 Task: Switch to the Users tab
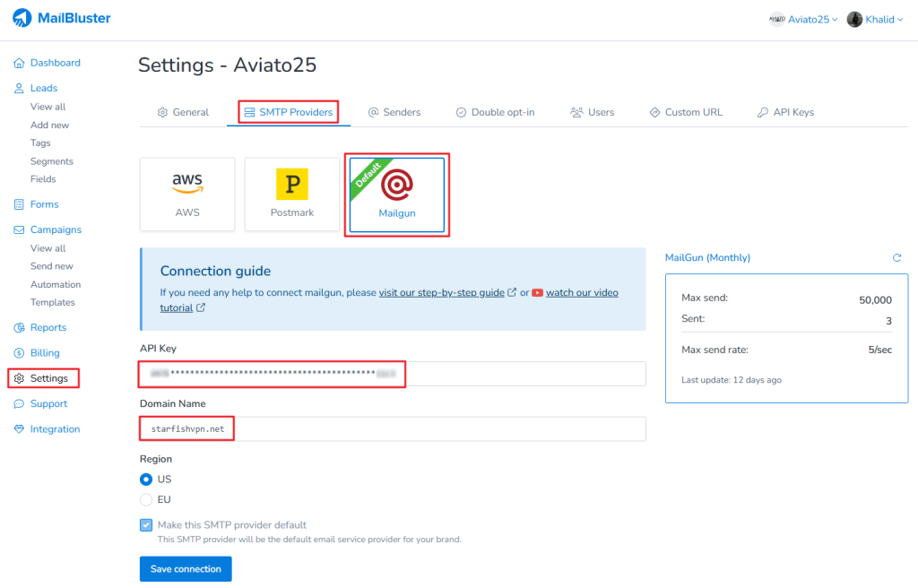point(593,112)
